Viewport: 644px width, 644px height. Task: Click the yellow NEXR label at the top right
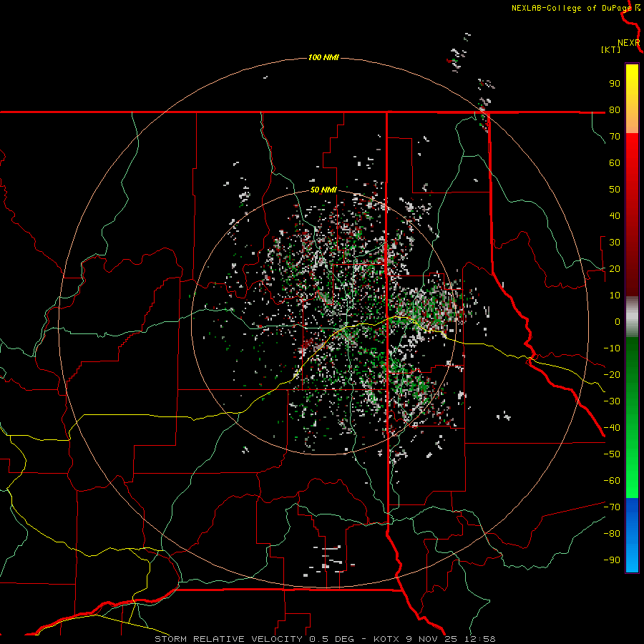coord(628,43)
